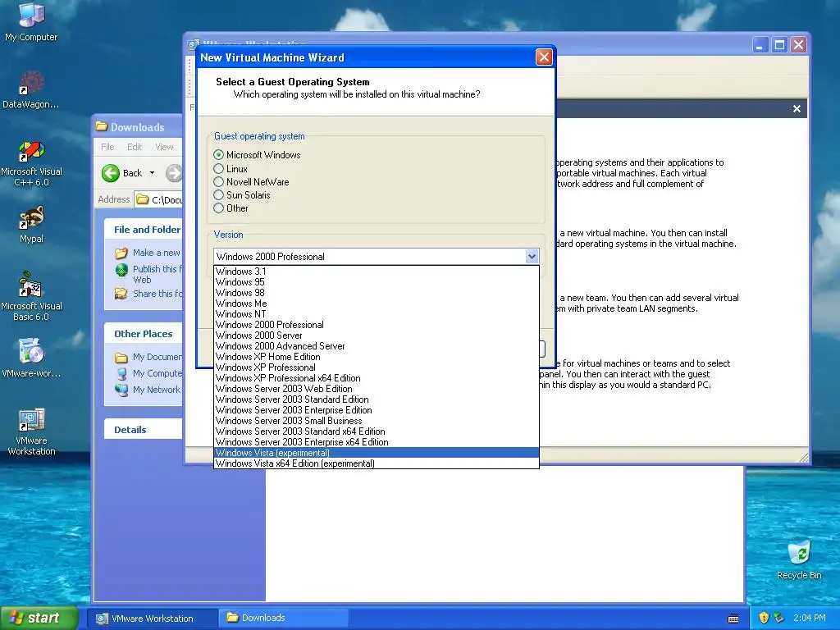Pick Windows Vista x64 Edition (experimental)

[376, 463]
